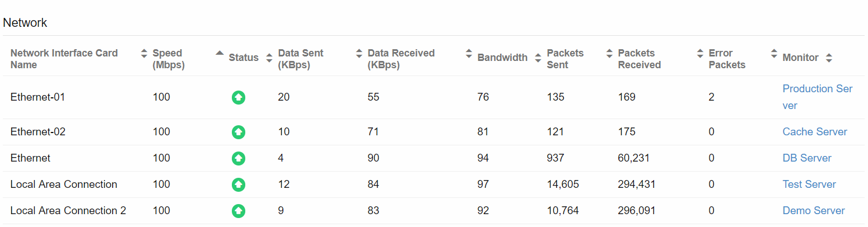Screen dimensions: 868x227
Task: Open the Test Server monitor link
Action: coord(809,185)
